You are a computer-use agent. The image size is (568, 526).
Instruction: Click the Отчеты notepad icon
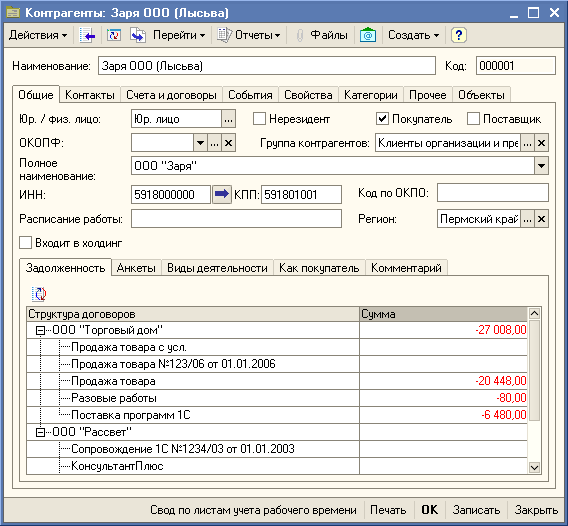click(224, 35)
